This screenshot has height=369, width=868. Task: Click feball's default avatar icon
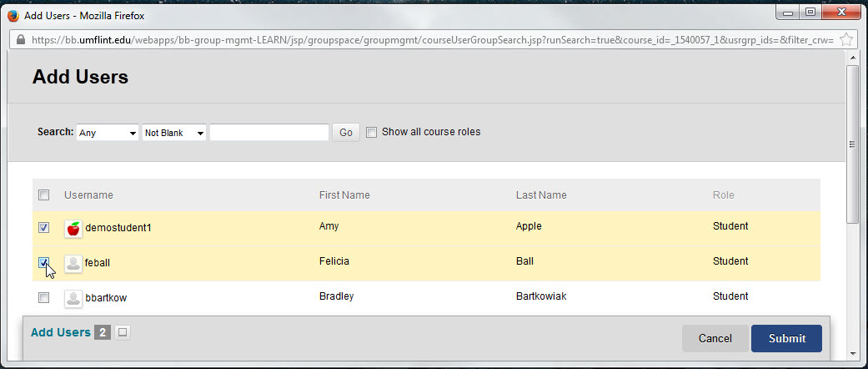pos(73,264)
